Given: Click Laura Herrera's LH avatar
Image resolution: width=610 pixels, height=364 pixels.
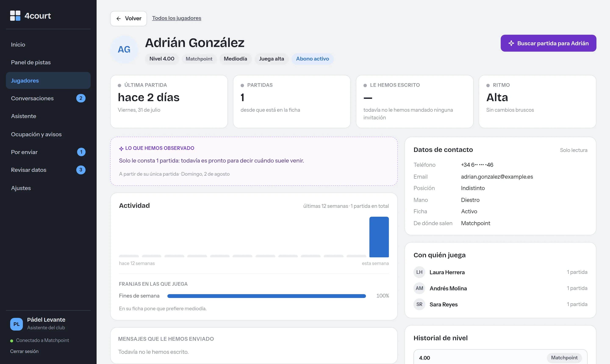Looking at the screenshot, I should pyautogui.click(x=419, y=272).
